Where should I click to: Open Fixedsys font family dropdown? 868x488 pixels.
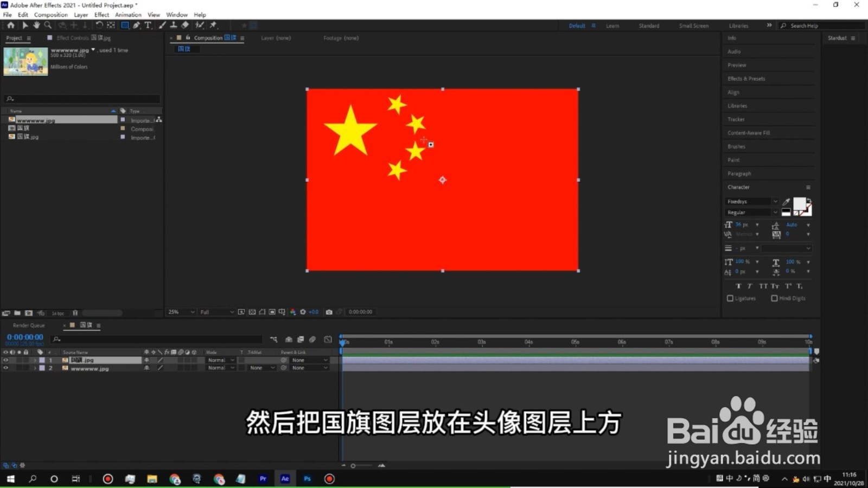pyautogui.click(x=752, y=202)
